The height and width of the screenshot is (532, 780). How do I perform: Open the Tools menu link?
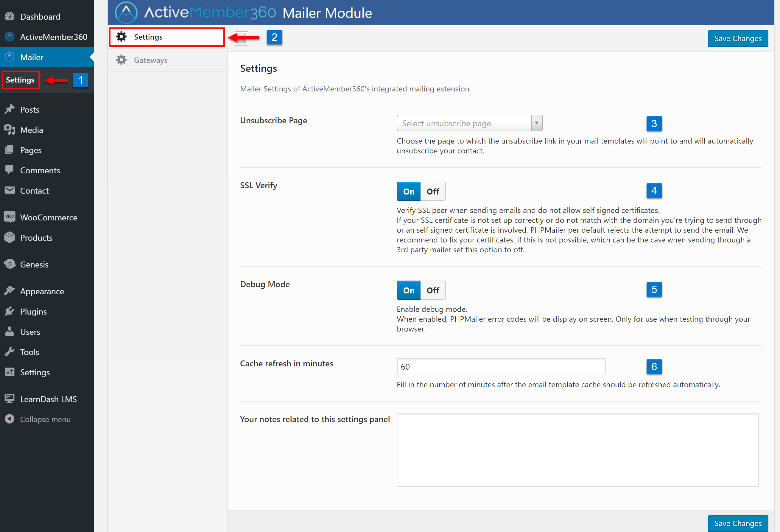tap(47, 352)
